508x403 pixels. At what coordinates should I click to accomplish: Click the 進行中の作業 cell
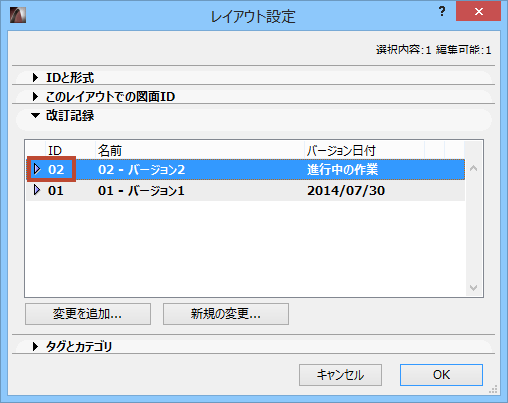(342, 170)
